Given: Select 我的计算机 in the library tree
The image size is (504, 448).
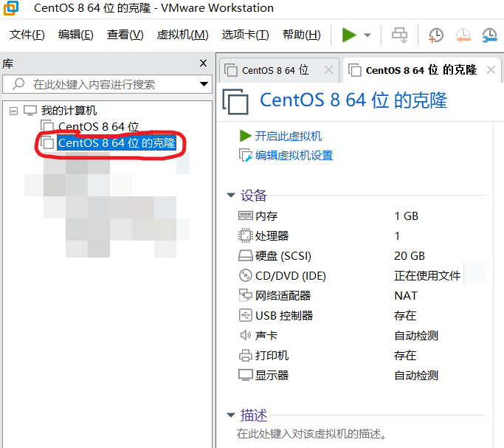Looking at the screenshot, I should pyautogui.click(x=69, y=111).
